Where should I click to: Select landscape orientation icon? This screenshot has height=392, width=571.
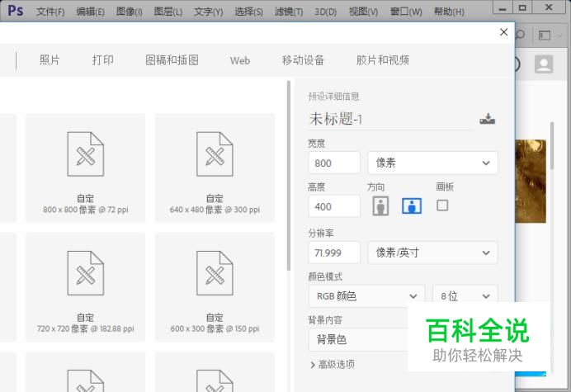[x=412, y=205]
